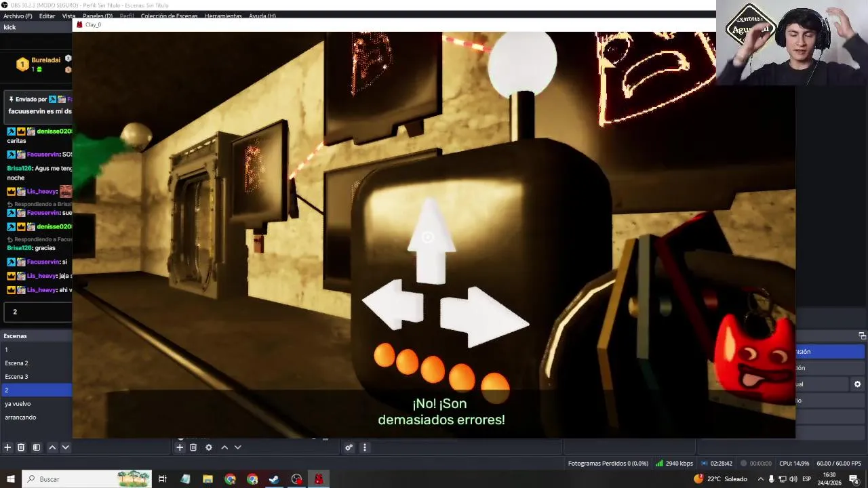Switch to OBS Studio on the taskbar
This screenshot has width=868, height=488.
pyautogui.click(x=296, y=479)
